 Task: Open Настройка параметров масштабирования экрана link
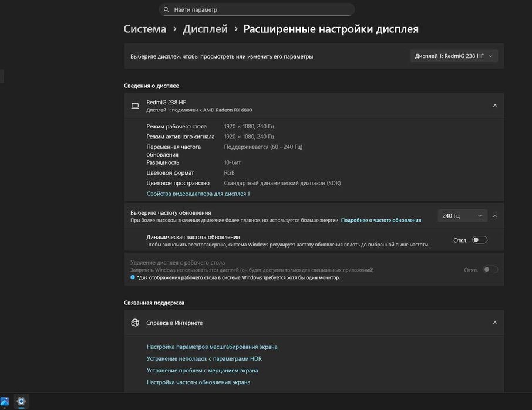[212, 347]
